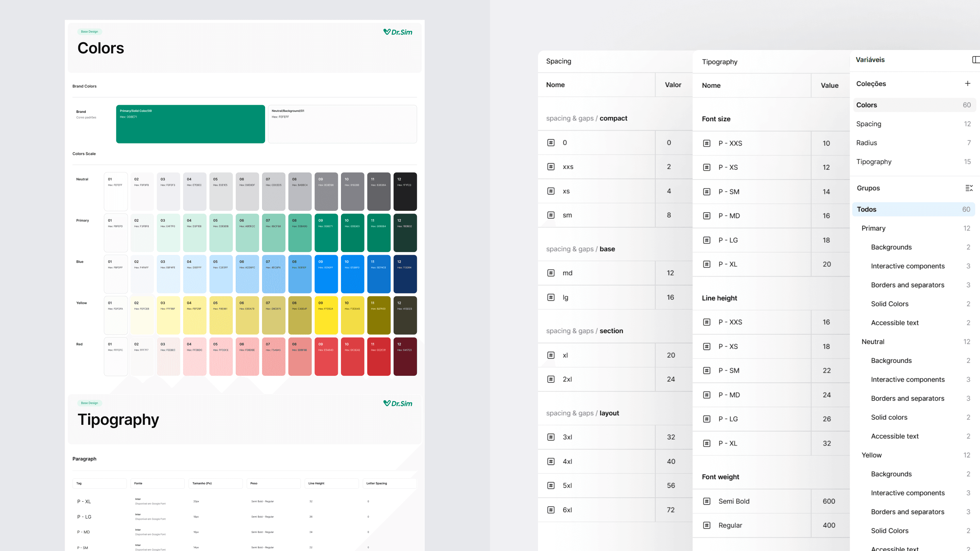980x551 pixels.
Task: Click the variable icon next to Semi Bold
Action: coord(706,501)
